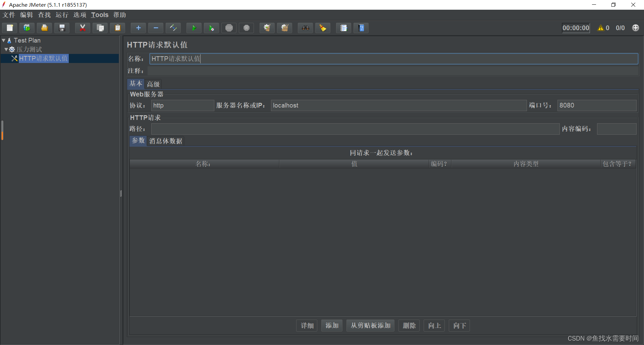
Task: Click the Open file folder icon
Action: coord(45,28)
